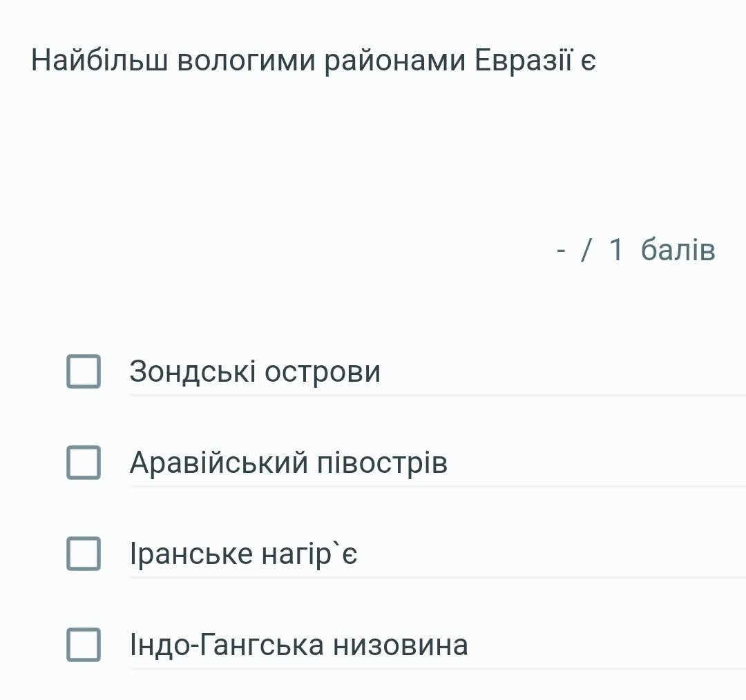Click the word Найбільш in the question
Screen dimensions: 746x700
(99, 61)
